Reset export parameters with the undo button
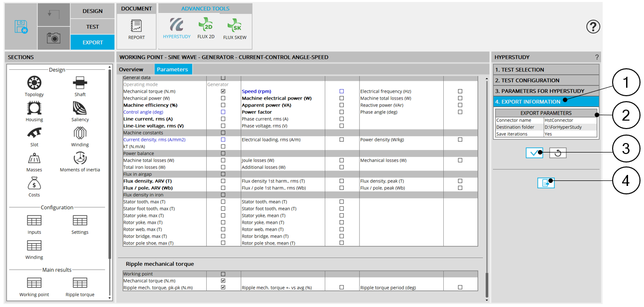Image resolution: width=644 pixels, height=307 pixels. (x=558, y=153)
